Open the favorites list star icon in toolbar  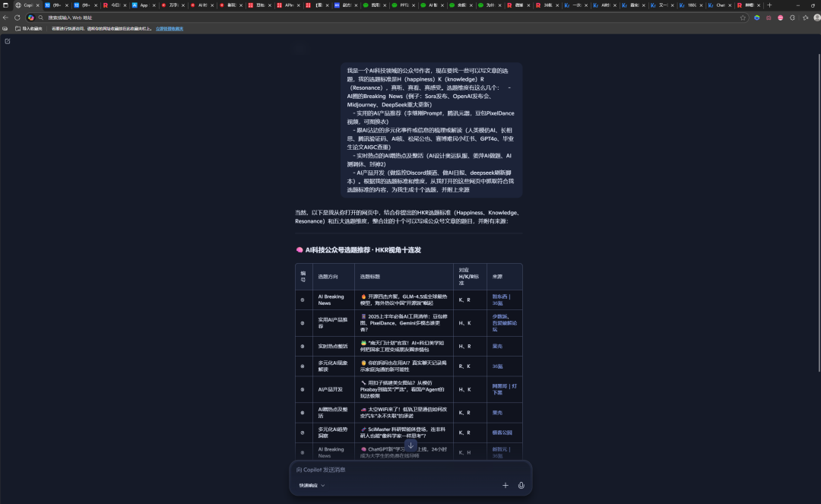click(805, 17)
